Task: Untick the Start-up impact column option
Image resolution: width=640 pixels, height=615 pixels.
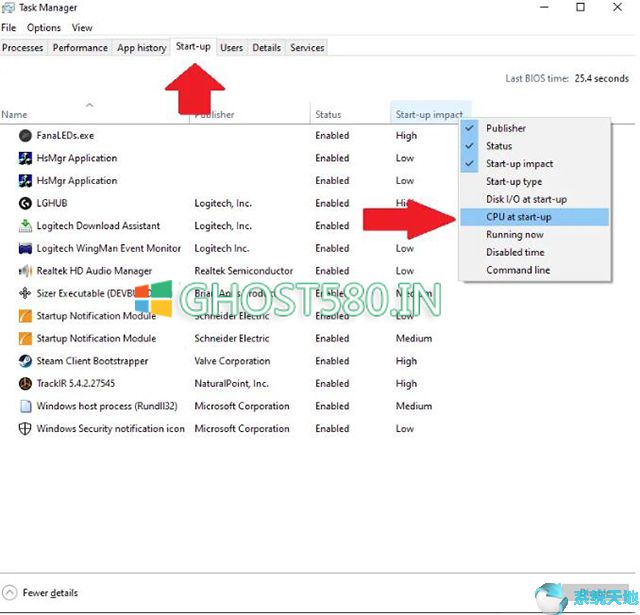Action: point(535,164)
